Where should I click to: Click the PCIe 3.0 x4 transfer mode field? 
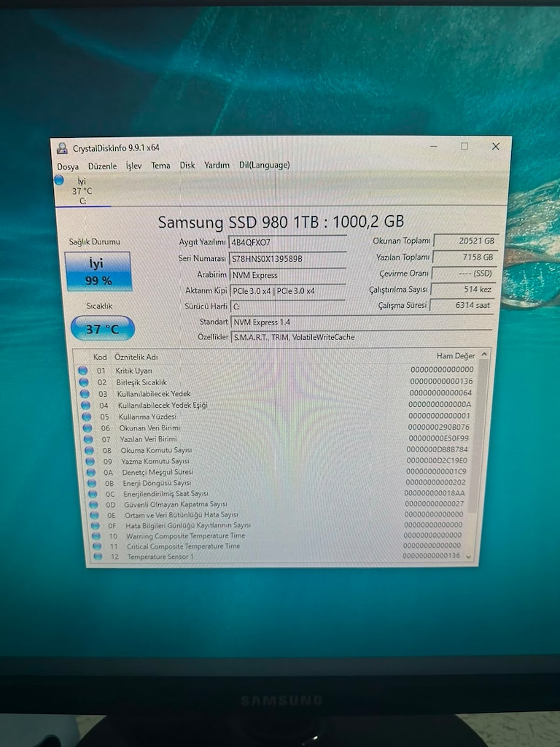[x=287, y=290]
